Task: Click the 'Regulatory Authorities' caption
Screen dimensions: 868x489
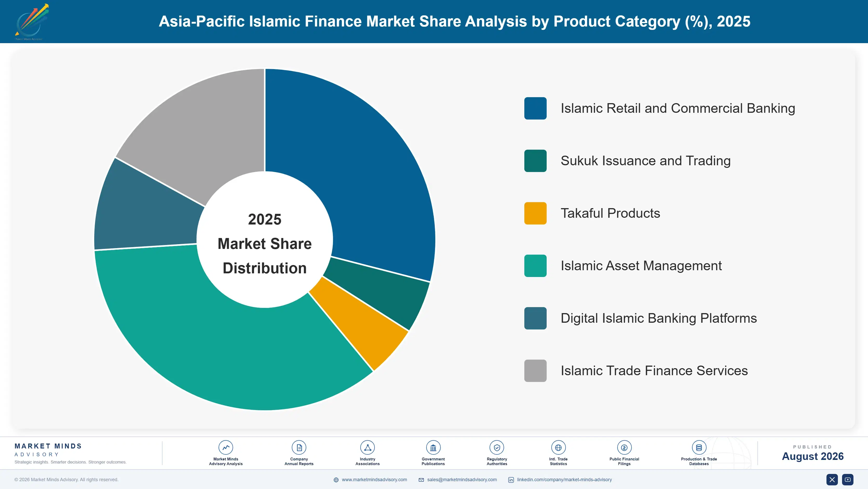Action: 497,461
